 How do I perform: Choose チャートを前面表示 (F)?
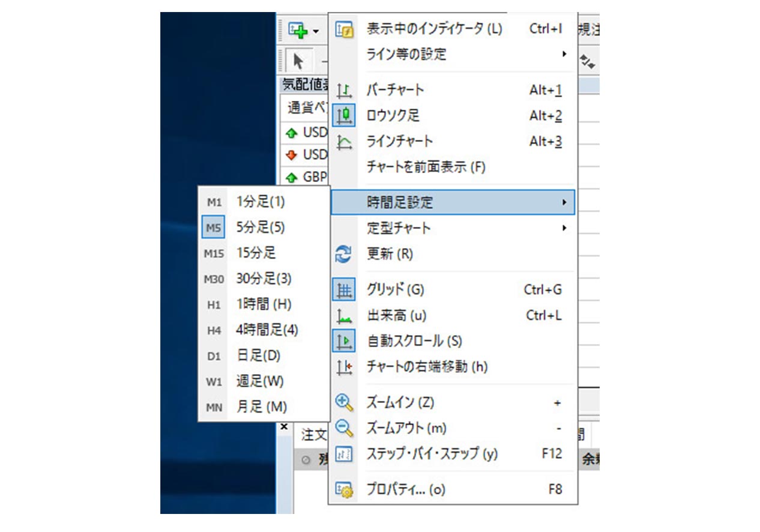[453, 167]
